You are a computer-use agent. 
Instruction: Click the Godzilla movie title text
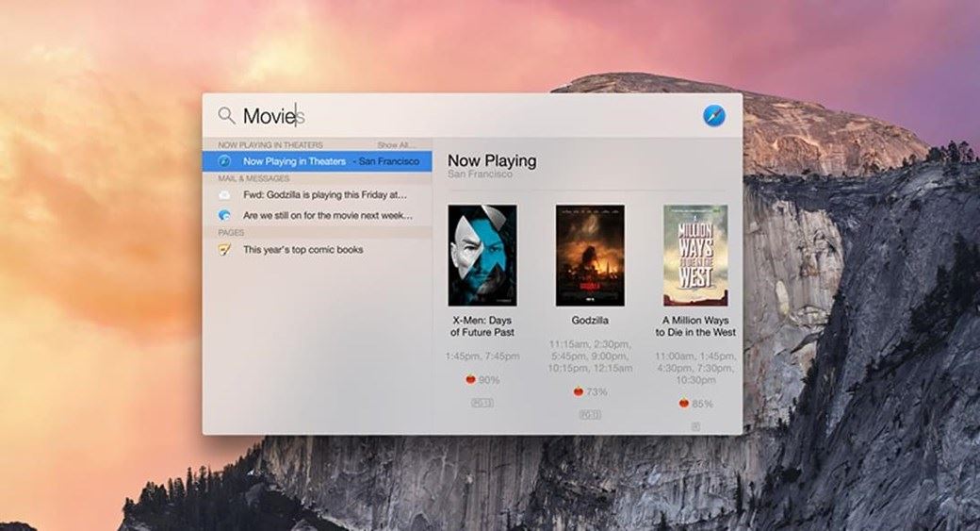click(x=590, y=321)
